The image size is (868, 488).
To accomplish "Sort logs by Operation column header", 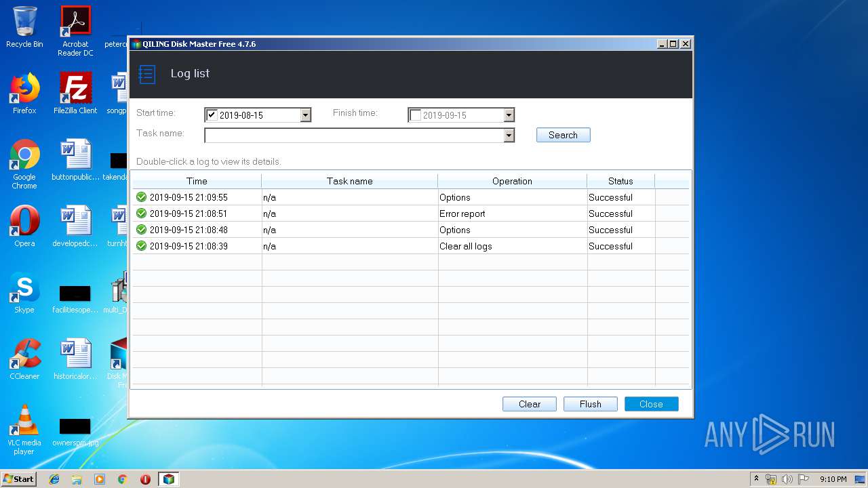I will coord(512,181).
